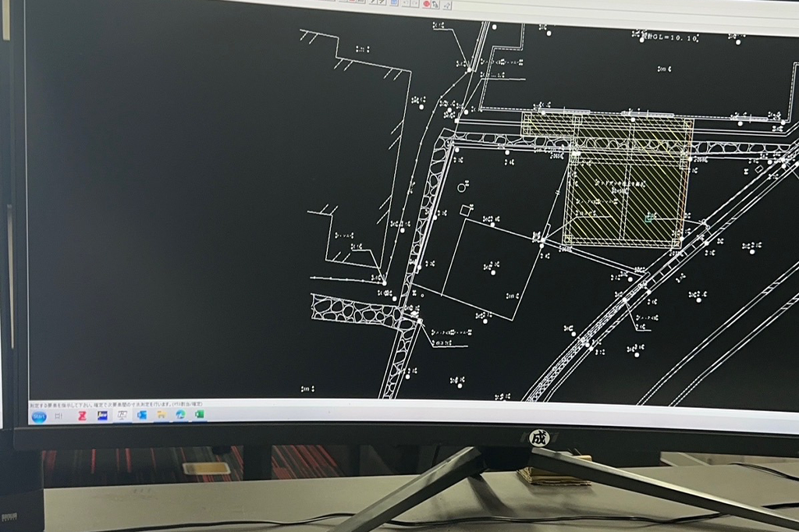Switch to the active CAD app taskbar icon

point(123,415)
